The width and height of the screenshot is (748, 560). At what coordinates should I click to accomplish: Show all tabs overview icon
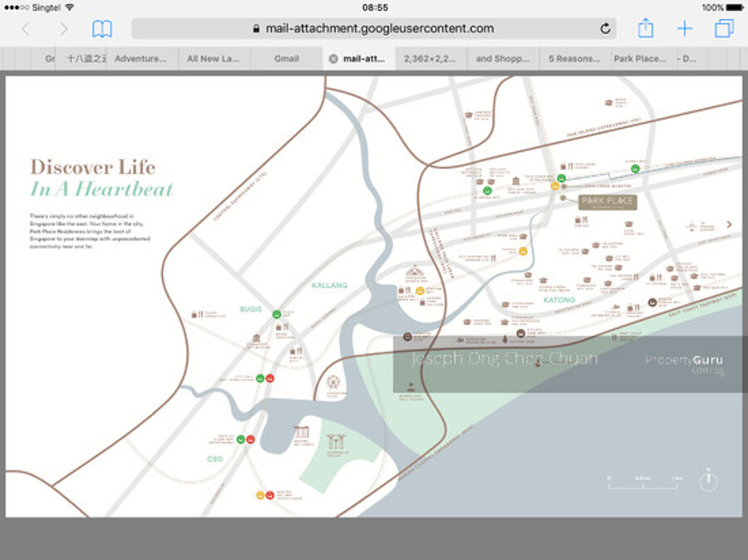pyautogui.click(x=723, y=29)
